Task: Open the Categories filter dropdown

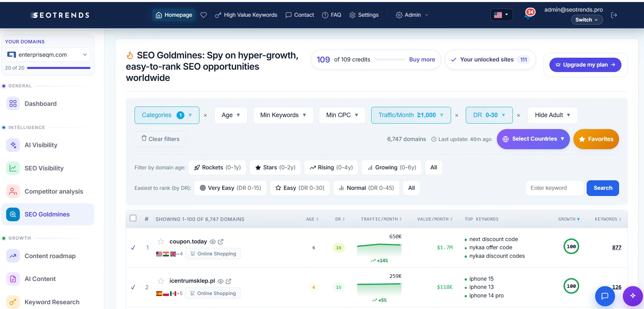Action: pos(167,115)
